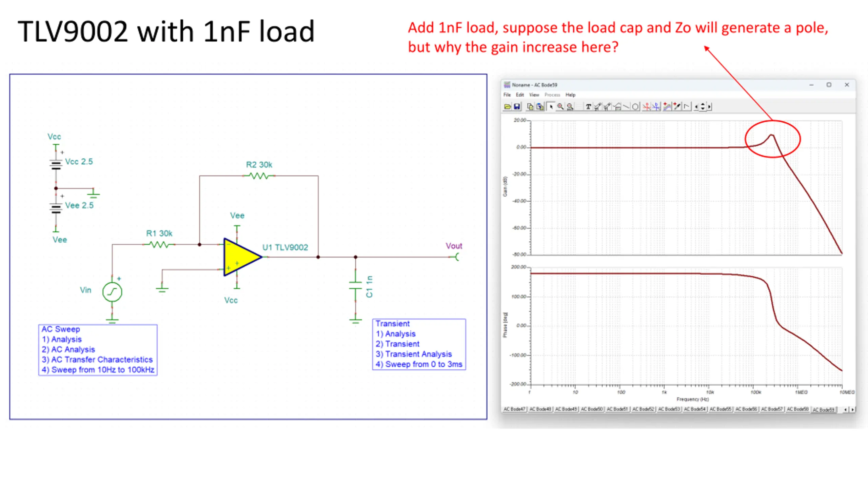Click 'Sweep from 0 to 3ms' note text
This screenshot has height=488, width=868.
tap(424, 364)
